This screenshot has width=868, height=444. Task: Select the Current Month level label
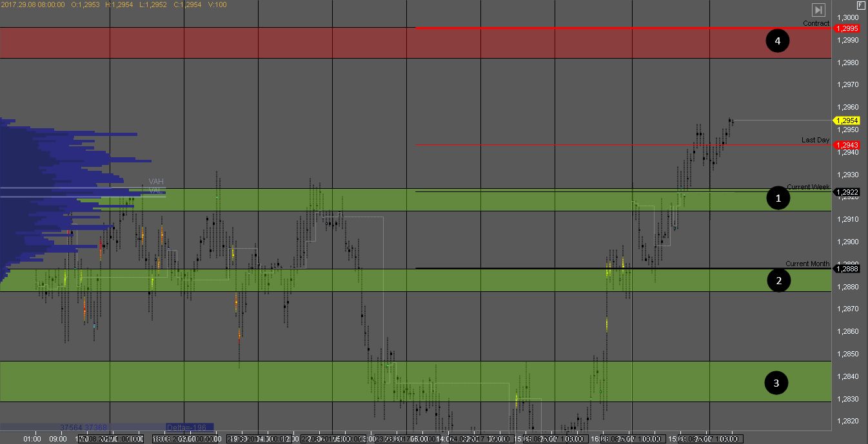point(807,264)
